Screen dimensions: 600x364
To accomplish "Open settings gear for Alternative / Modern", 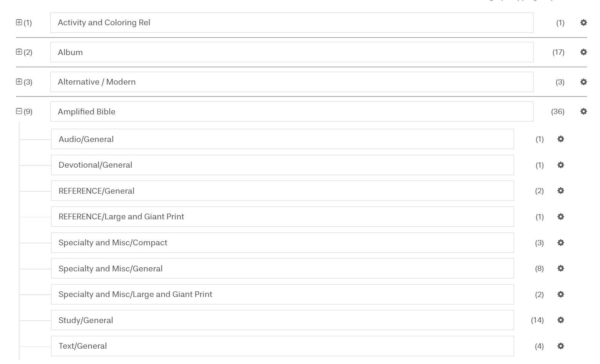I will click(x=584, y=82).
